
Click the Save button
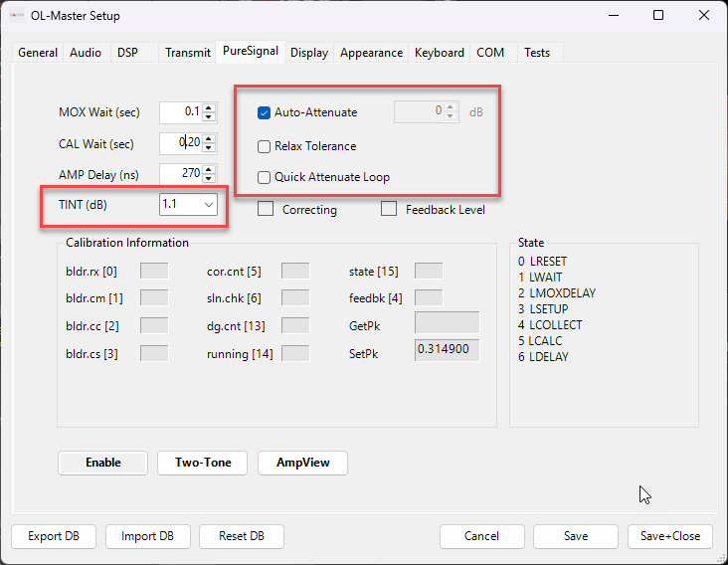[x=576, y=536]
